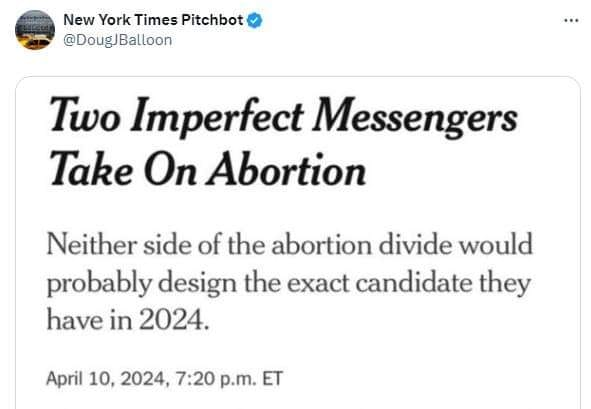Click the word 'candidate' in the subheading
591x409 pixels.
(x=413, y=283)
